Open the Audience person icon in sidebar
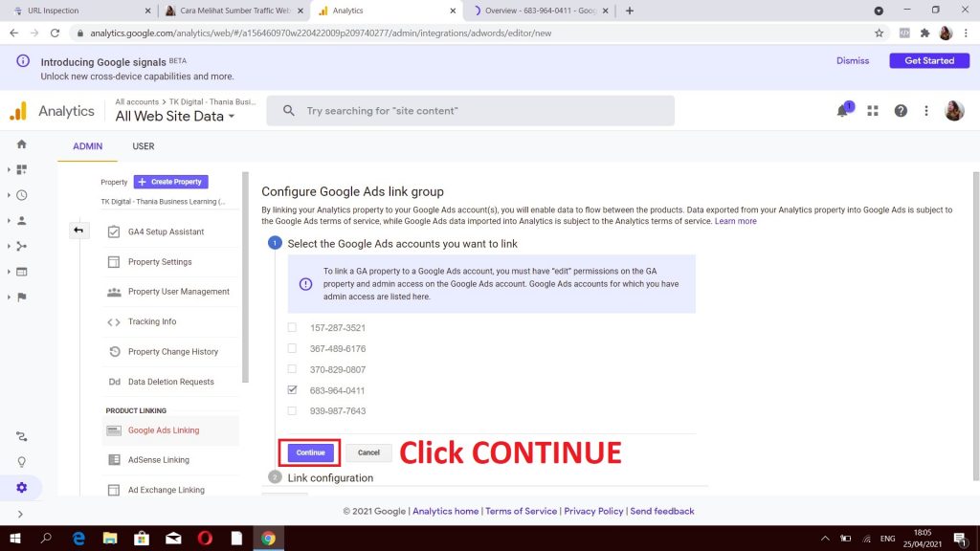 click(22, 221)
